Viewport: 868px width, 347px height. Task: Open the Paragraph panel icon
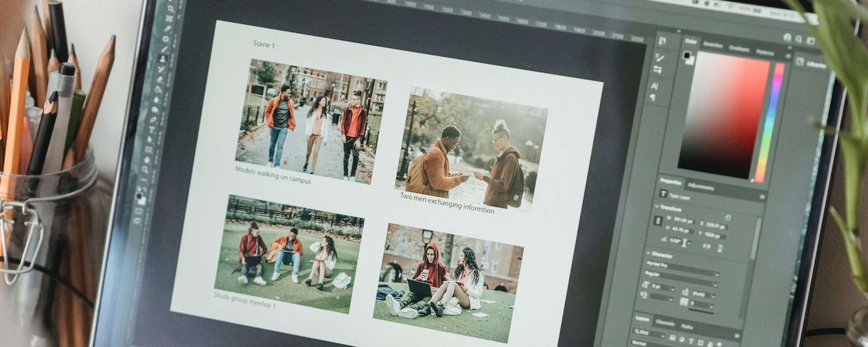point(653,98)
